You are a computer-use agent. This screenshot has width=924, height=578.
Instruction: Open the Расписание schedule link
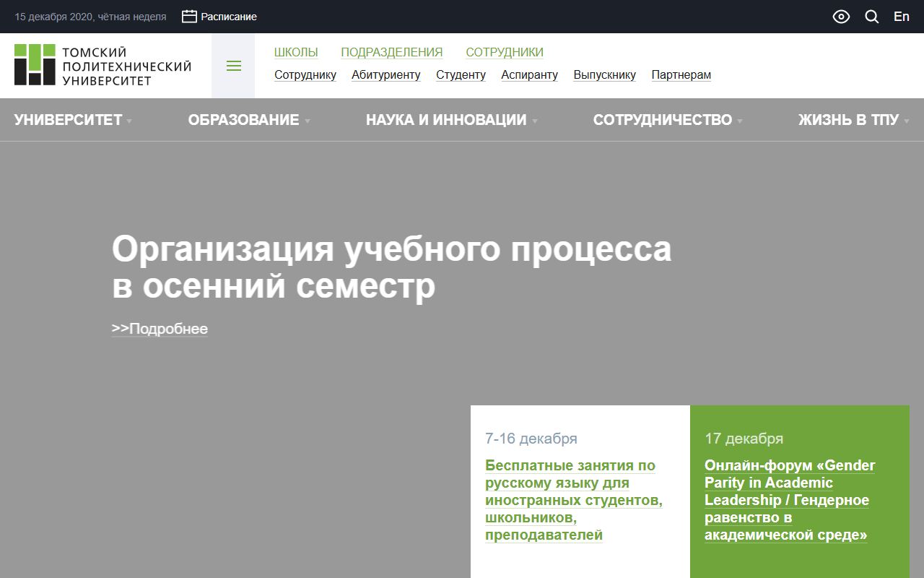[229, 17]
